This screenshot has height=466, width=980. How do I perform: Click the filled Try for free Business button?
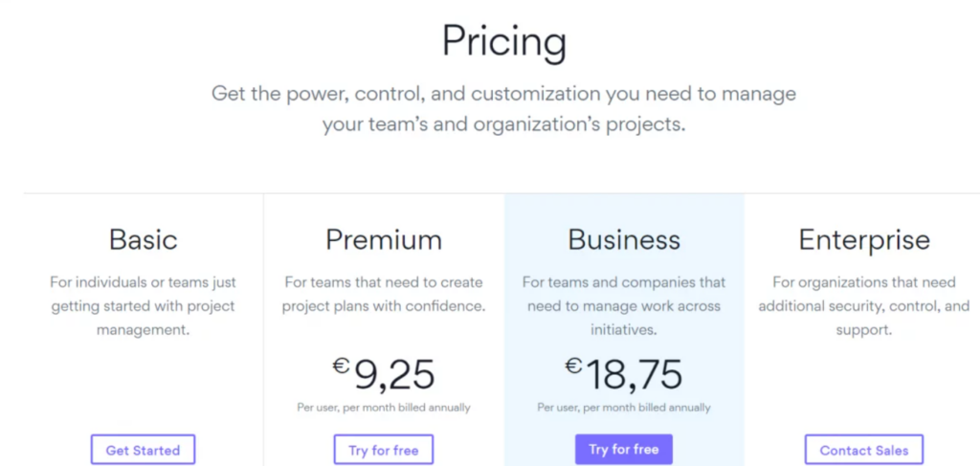point(624,449)
